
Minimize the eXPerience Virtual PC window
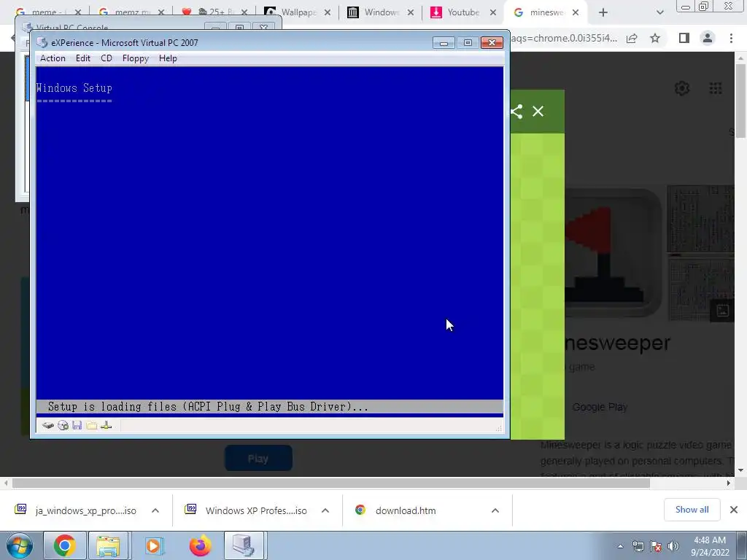point(444,43)
